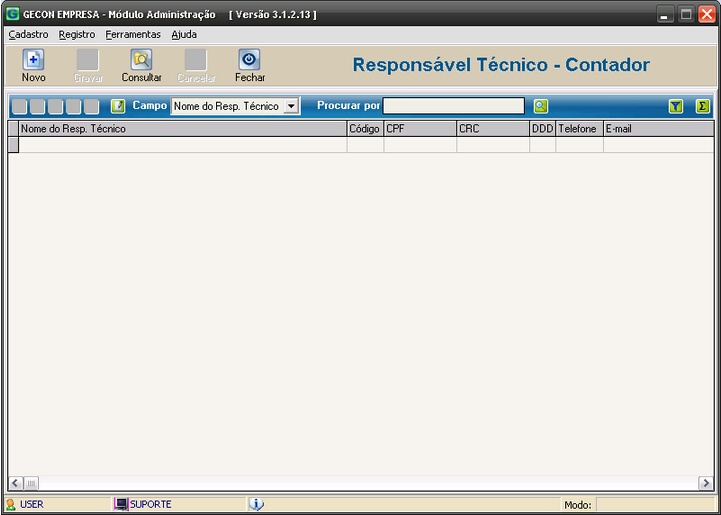Click the info icon in status bar
Viewport: 721px width, 515px height.
(x=256, y=504)
